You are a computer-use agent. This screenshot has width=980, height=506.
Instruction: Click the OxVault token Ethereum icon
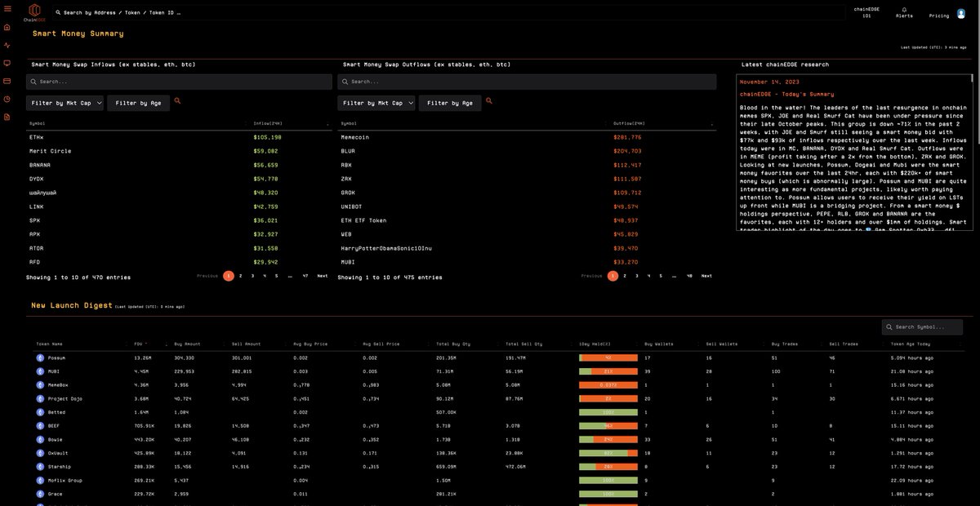pyautogui.click(x=40, y=453)
